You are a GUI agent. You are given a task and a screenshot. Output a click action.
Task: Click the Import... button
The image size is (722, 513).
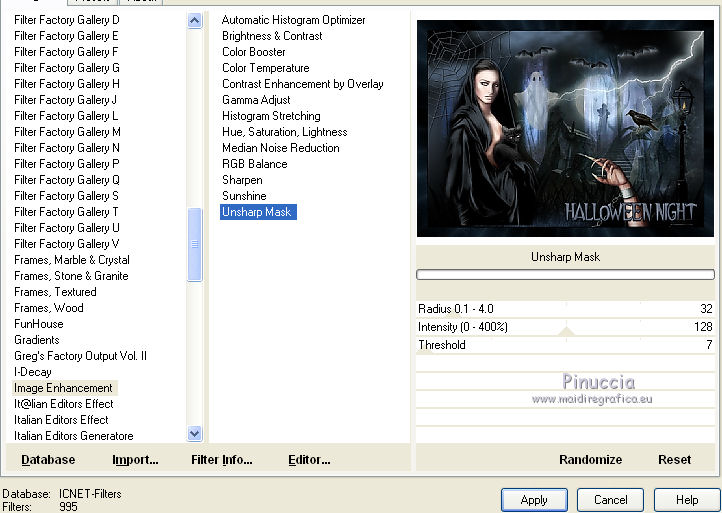(135, 460)
